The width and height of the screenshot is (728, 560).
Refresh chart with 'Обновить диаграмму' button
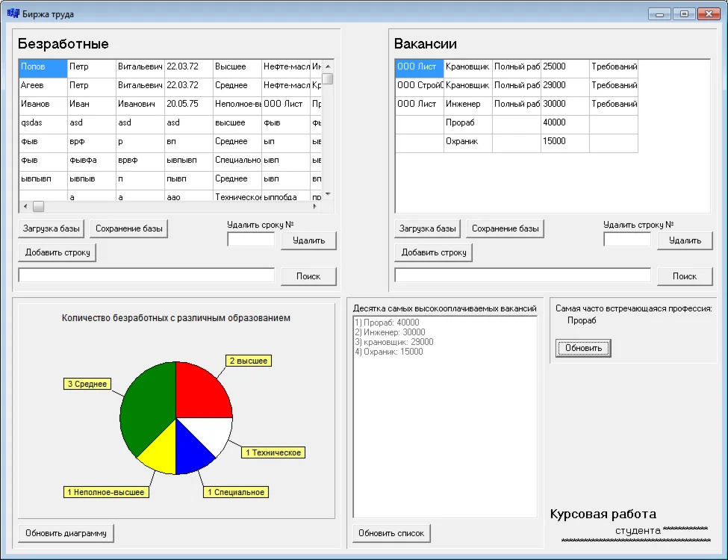click(66, 533)
